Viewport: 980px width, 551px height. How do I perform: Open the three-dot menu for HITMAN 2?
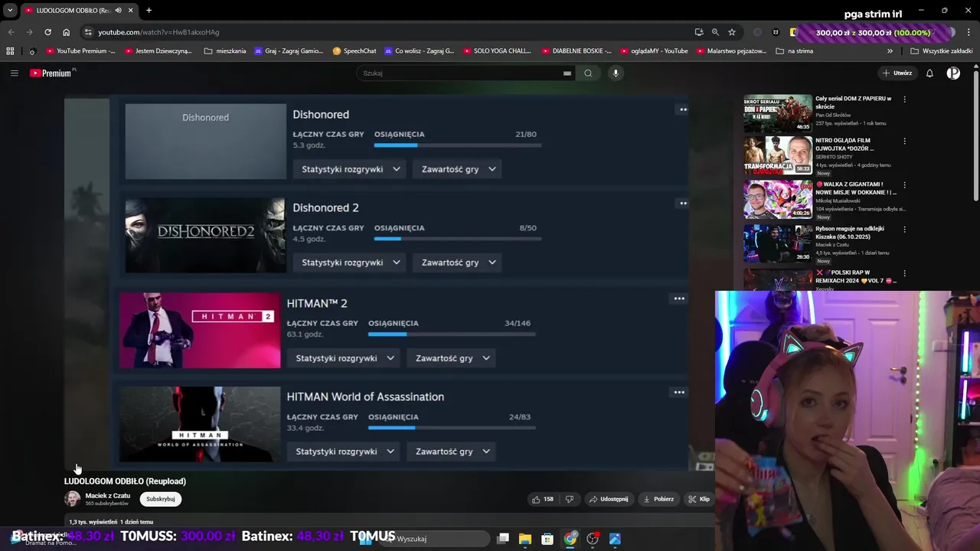click(678, 298)
